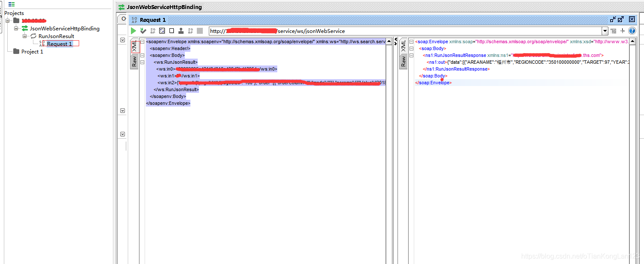
Task: Select Request 1 in the project tree
Action: [x=59, y=44]
